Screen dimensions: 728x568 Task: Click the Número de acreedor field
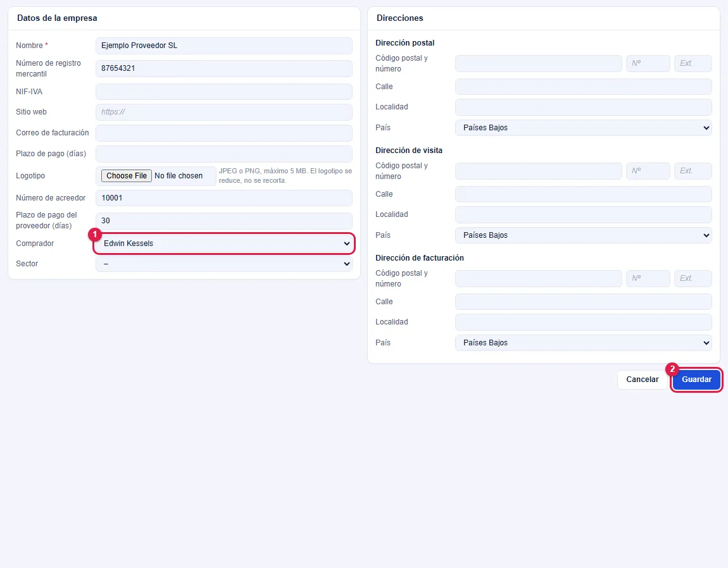[224, 198]
